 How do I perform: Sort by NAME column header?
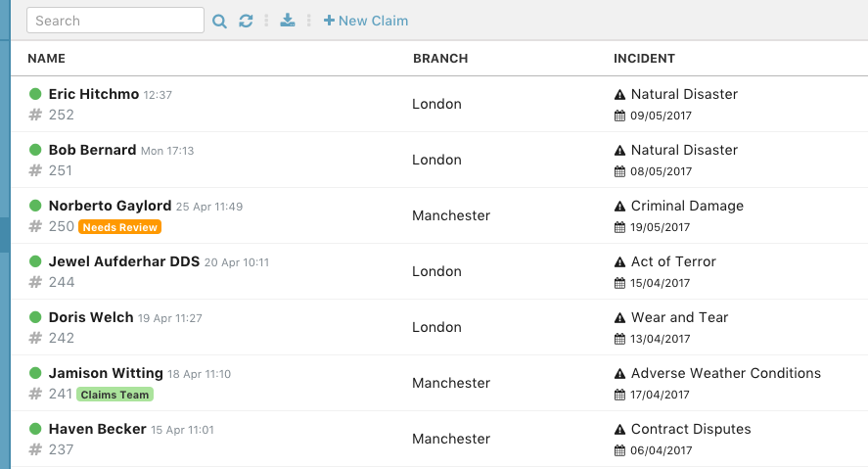tap(47, 58)
